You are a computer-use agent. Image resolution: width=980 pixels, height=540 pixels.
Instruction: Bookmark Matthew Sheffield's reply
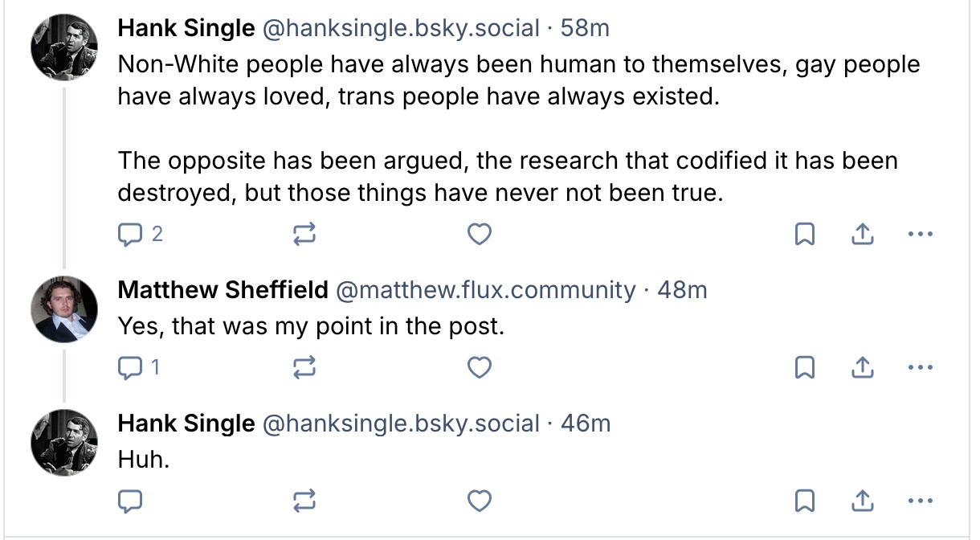[805, 367]
